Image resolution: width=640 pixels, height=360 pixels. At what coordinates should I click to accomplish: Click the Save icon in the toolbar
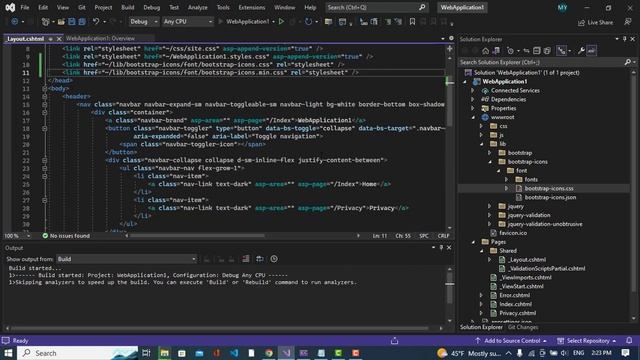(72, 22)
